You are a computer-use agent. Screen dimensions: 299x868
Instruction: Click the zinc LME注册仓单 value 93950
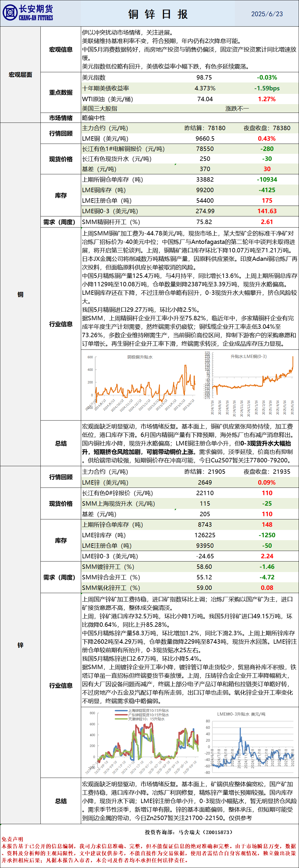click(205, 545)
